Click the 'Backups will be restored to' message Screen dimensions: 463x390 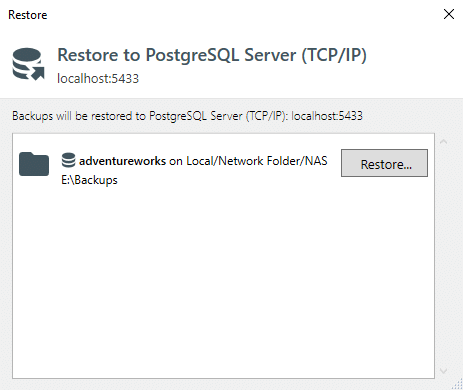coord(187,116)
